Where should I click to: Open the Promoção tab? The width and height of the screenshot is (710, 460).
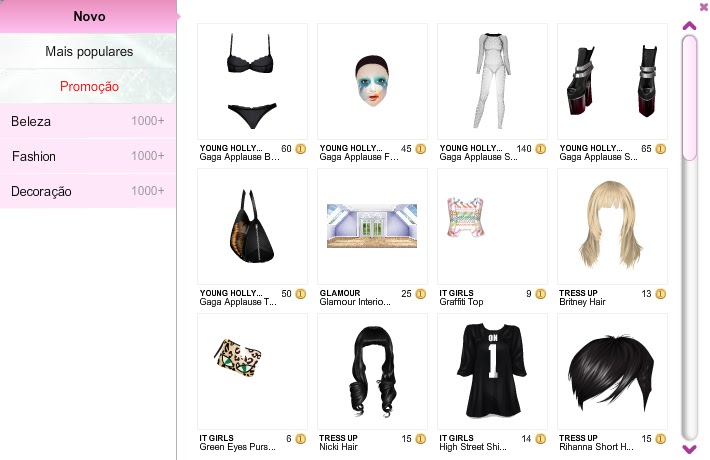click(x=89, y=86)
